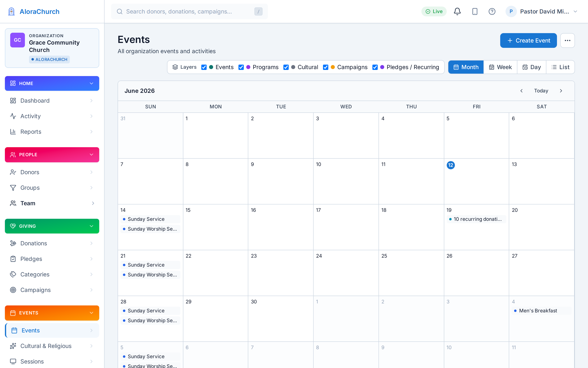Click the Activity pulse icon
Image resolution: width=588 pixels, height=368 pixels.
[13, 116]
